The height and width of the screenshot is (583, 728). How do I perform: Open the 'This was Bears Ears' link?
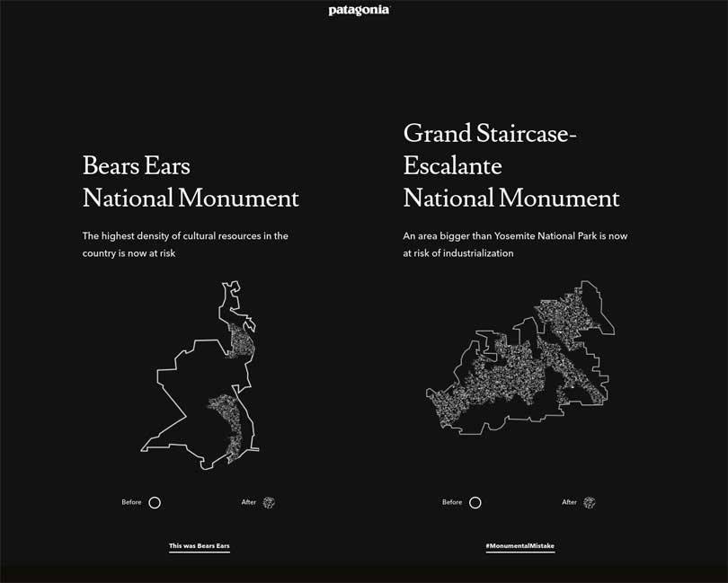(200, 546)
